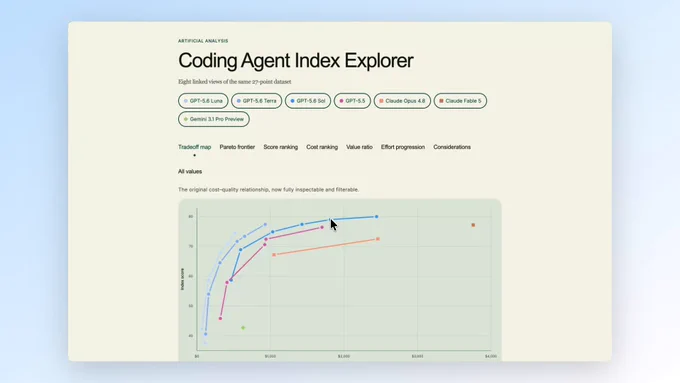Switch to the Value ratio tab
Image resolution: width=680 pixels, height=383 pixels.
tap(359, 147)
